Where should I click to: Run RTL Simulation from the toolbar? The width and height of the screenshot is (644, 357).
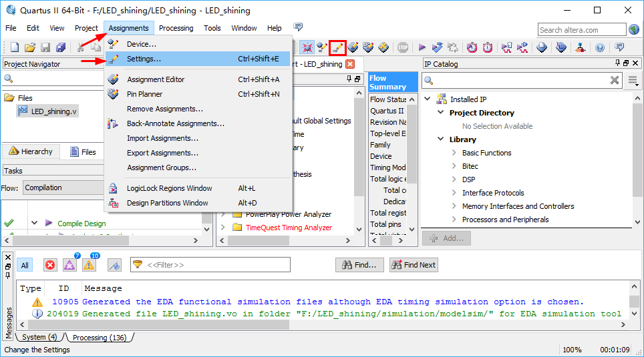coord(507,47)
